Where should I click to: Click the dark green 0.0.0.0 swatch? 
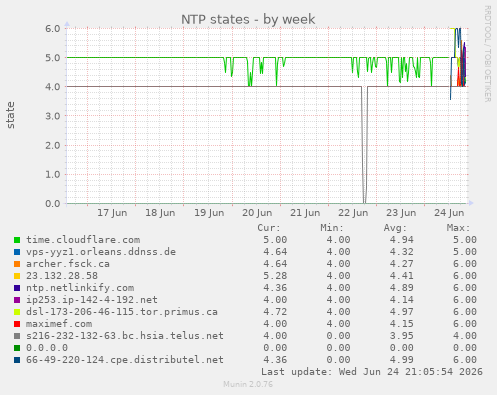click(x=17, y=348)
